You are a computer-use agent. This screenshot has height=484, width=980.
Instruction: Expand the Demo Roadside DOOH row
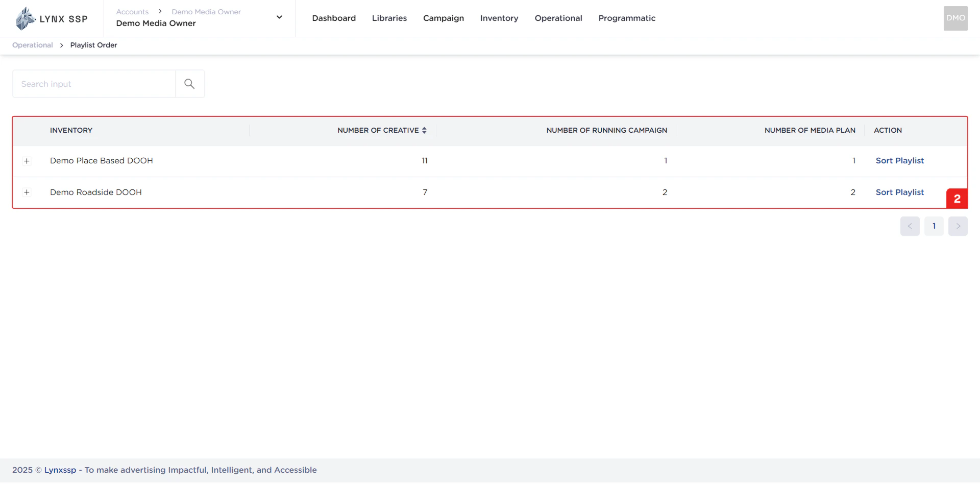pyautogui.click(x=27, y=192)
